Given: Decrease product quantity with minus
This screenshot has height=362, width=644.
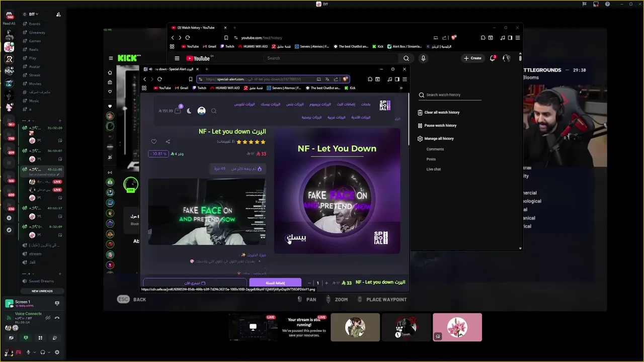Looking at the screenshot, I should point(309,283).
